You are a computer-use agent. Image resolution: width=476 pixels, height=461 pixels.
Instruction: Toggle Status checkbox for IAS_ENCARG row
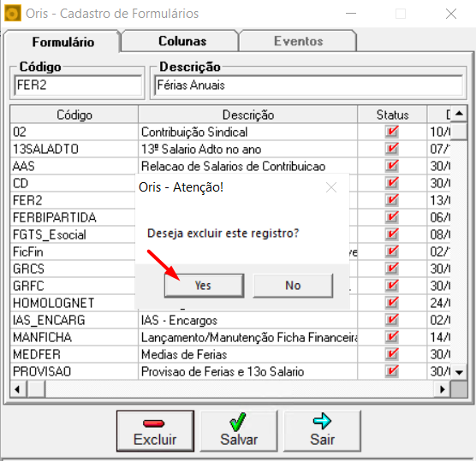[x=391, y=320]
